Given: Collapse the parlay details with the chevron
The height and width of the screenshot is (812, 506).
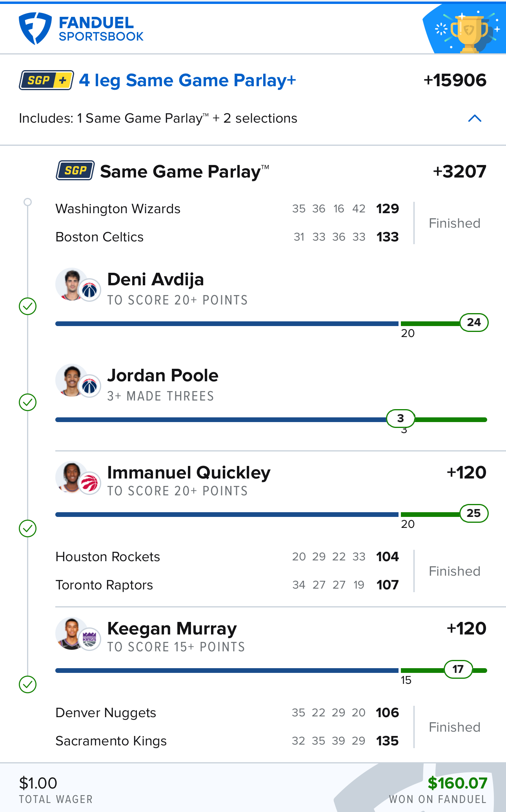Looking at the screenshot, I should (475, 118).
